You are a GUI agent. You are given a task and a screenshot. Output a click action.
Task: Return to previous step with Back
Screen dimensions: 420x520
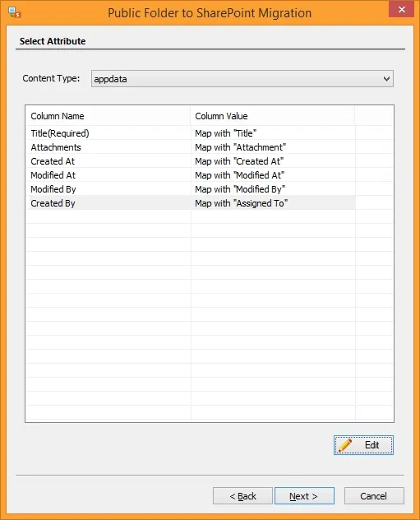coord(242,496)
